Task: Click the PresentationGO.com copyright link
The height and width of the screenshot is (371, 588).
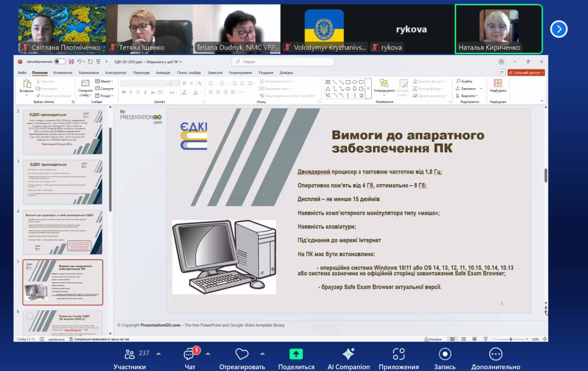Action: [x=160, y=325]
